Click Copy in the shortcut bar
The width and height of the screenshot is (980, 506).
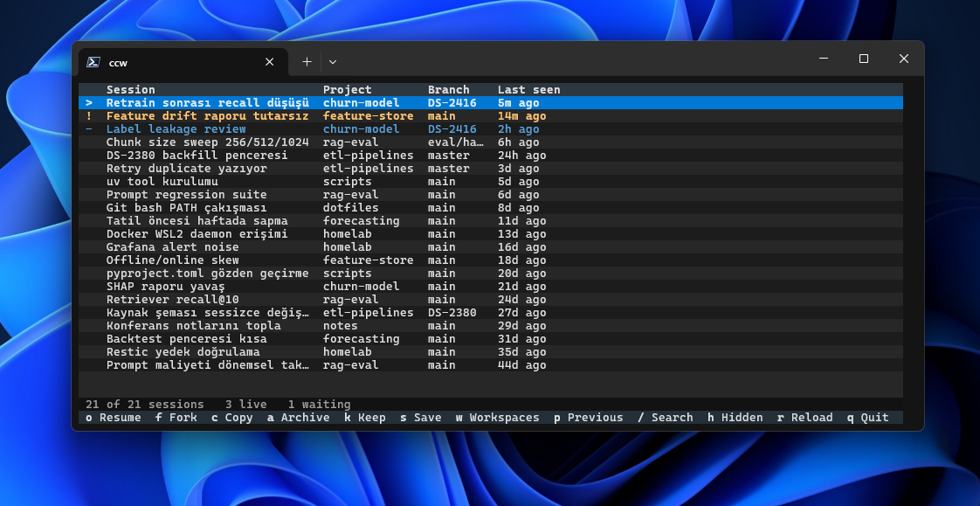pyautogui.click(x=231, y=417)
